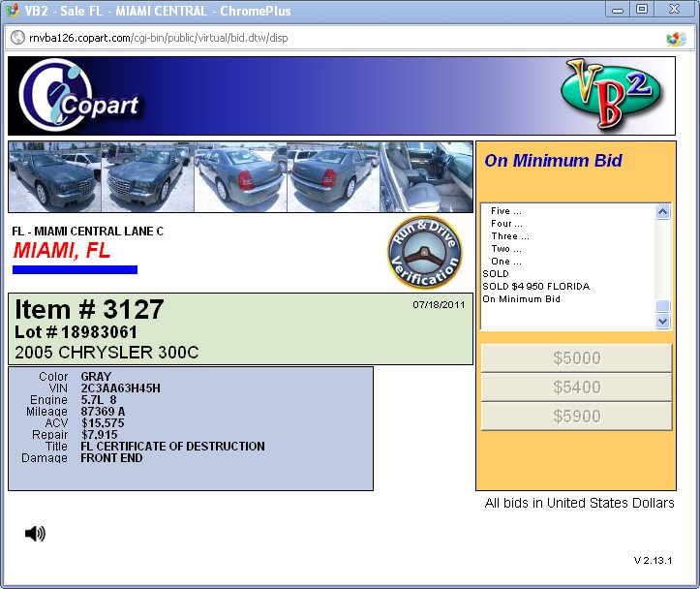The width and height of the screenshot is (700, 589).
Task: Click the address bar URL
Action: pos(159,38)
